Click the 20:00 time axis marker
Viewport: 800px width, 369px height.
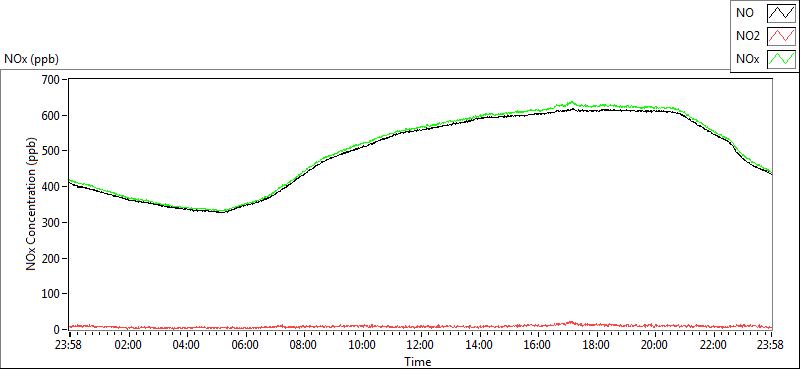click(655, 345)
